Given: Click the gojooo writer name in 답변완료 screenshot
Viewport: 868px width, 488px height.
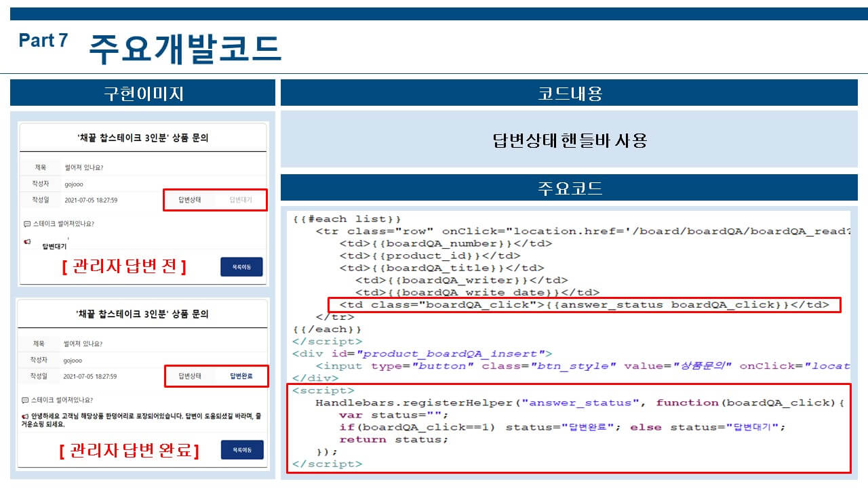Looking at the screenshot, I should (73, 361).
